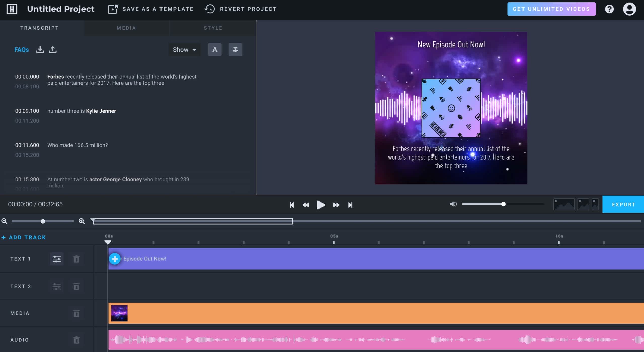Delete the MEDIA track

coord(76,313)
